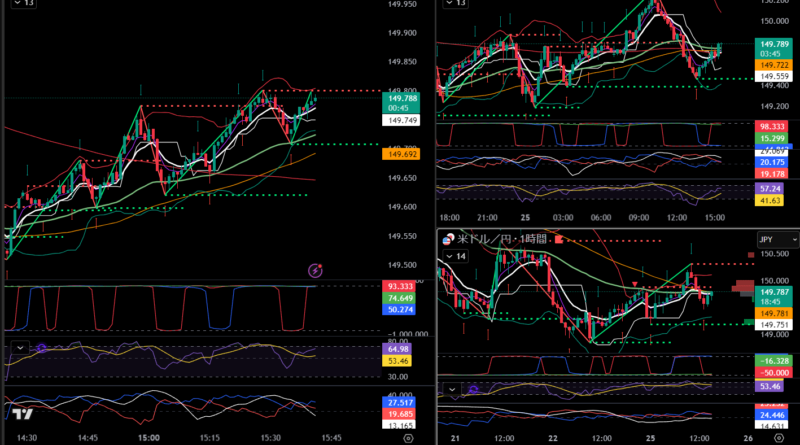The height and width of the screenshot is (445, 800).
Task: Click the 15:00 label on left time axis
Action: (150, 438)
